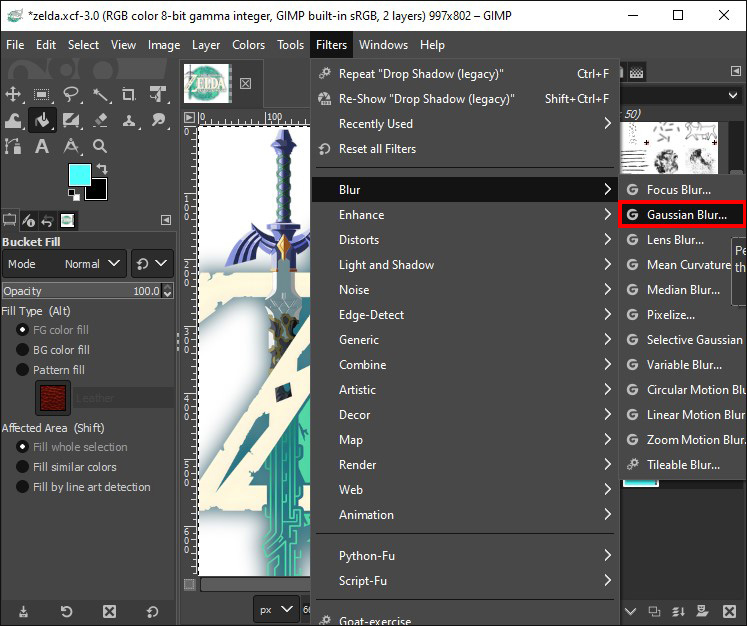Click the cyan foreground color swatch
The height and width of the screenshot is (626, 747).
(x=79, y=175)
